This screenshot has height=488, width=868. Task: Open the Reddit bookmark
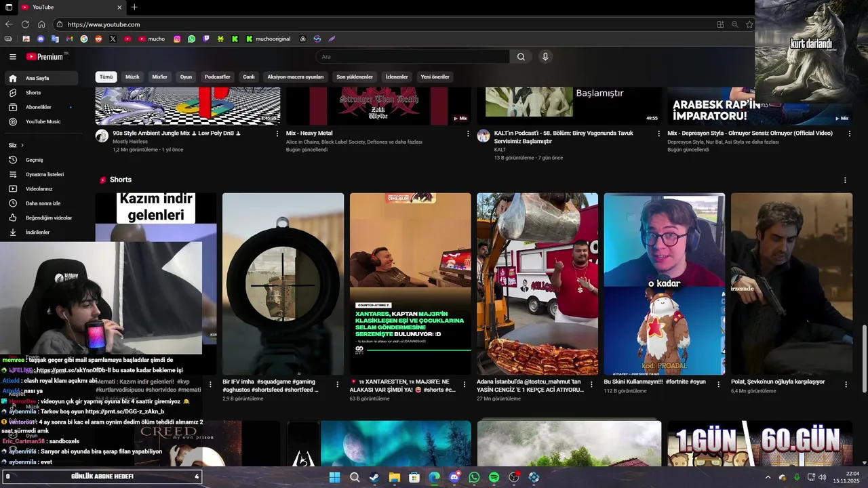coord(98,39)
